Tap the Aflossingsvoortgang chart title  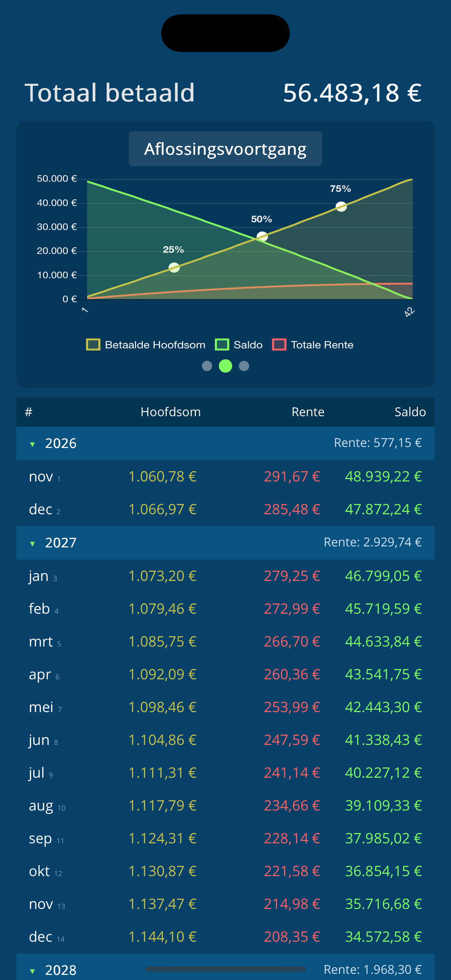tap(225, 149)
